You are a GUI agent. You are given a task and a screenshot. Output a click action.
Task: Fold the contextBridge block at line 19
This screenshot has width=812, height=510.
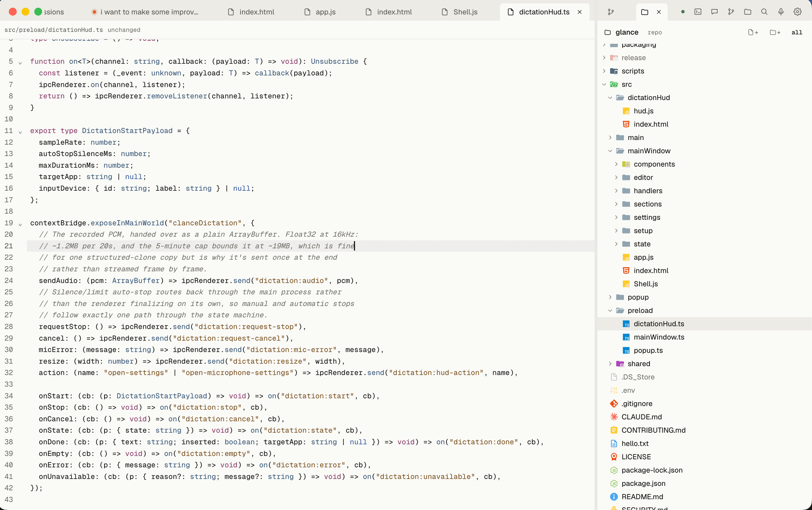pos(20,224)
